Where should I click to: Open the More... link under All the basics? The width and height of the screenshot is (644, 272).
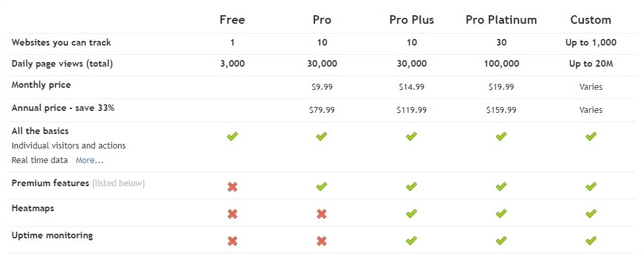click(89, 160)
